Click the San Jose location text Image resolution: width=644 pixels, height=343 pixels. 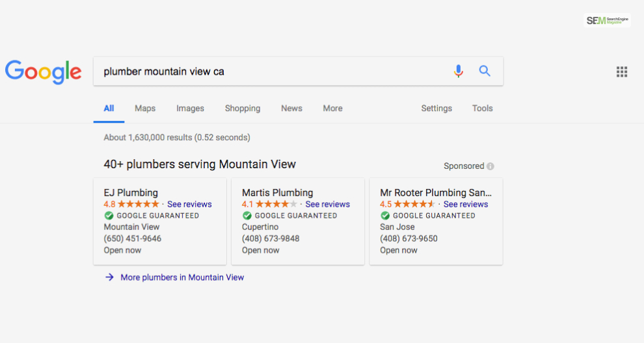coord(397,227)
